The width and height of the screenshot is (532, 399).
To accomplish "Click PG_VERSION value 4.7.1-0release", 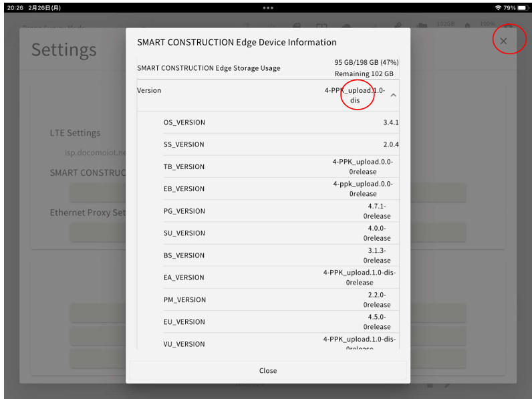I will (377, 211).
